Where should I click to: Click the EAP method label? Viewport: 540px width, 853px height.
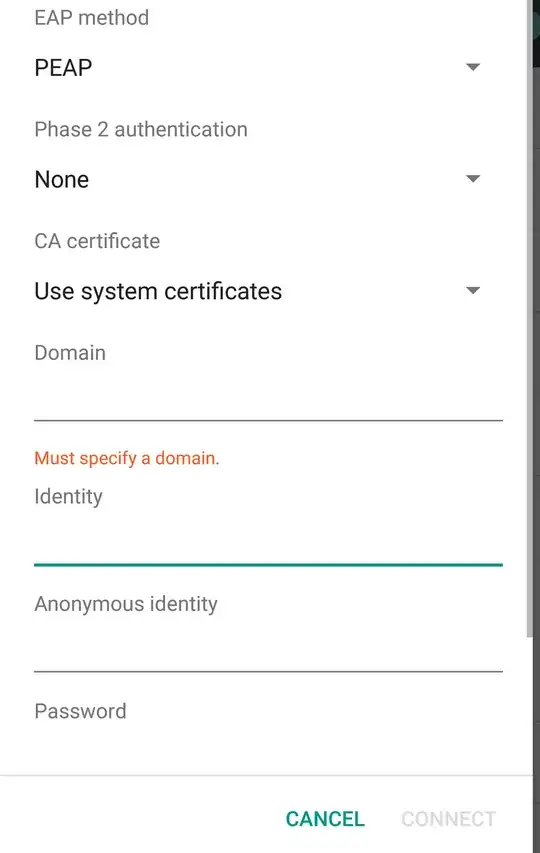(x=91, y=18)
